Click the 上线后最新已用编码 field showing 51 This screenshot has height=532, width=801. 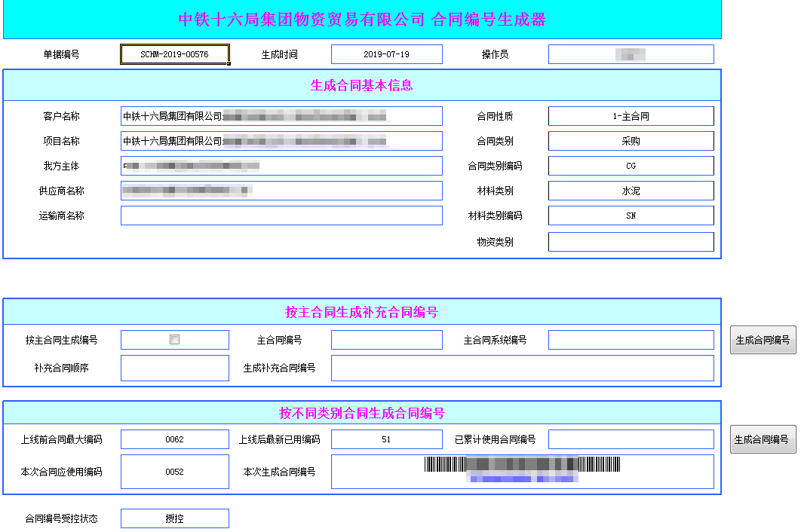point(387,439)
